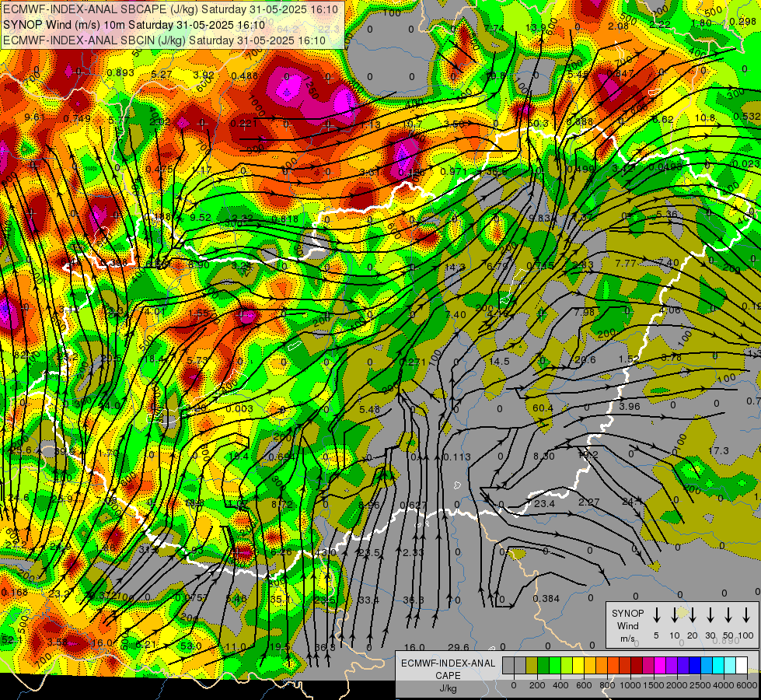Click the '7.77' value on the map
The width and height of the screenshot is (761, 700).
point(626,264)
